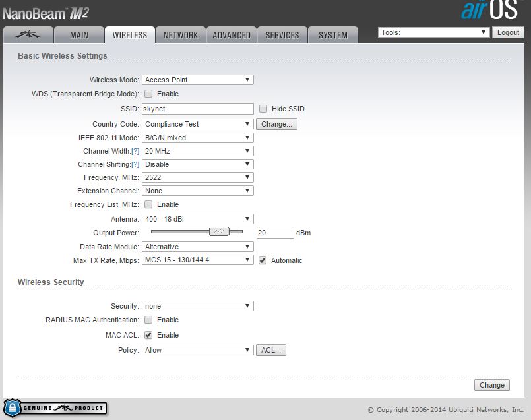Screen dimensions: 531x420
Task: Open Channel Shifting help [?] link
Action: 135,164
